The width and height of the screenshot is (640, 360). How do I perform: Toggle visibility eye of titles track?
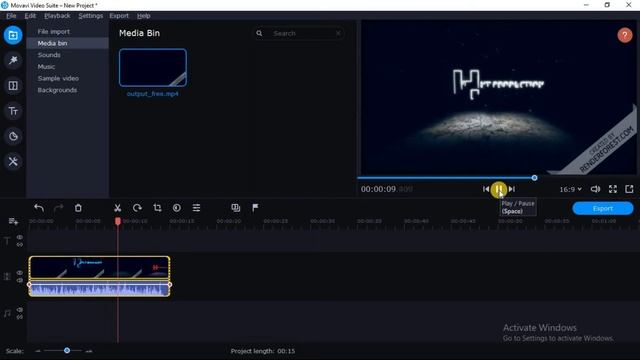[x=20, y=237]
